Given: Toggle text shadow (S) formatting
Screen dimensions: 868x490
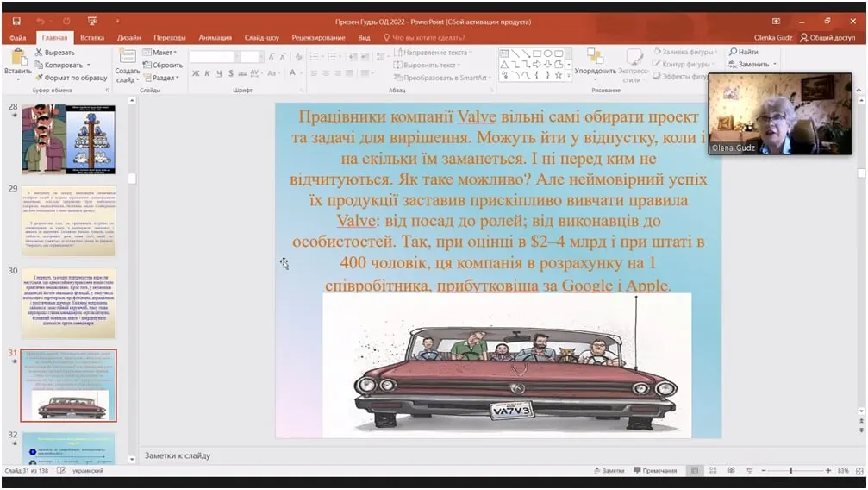Looking at the screenshot, I should 231,73.
